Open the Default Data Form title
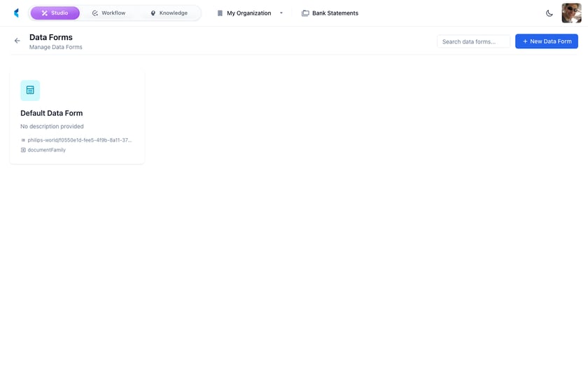The width and height of the screenshot is (588, 368). [51, 113]
